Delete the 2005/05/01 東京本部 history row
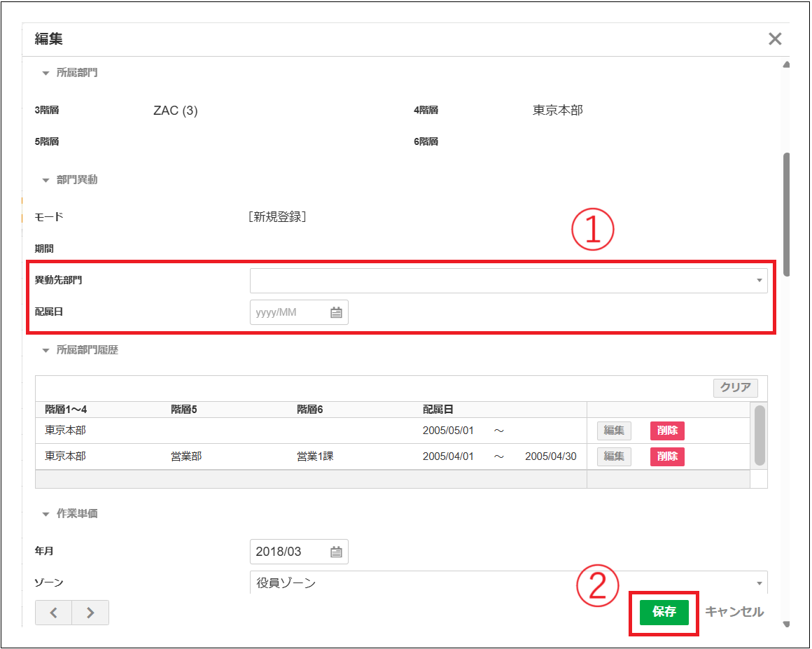The width and height of the screenshot is (812, 649). (x=667, y=431)
